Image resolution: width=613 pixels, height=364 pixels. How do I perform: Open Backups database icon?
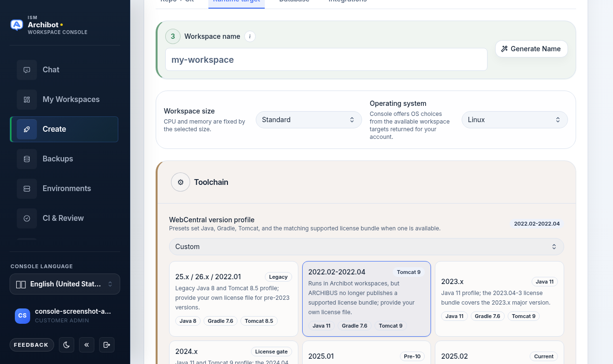pos(27,159)
